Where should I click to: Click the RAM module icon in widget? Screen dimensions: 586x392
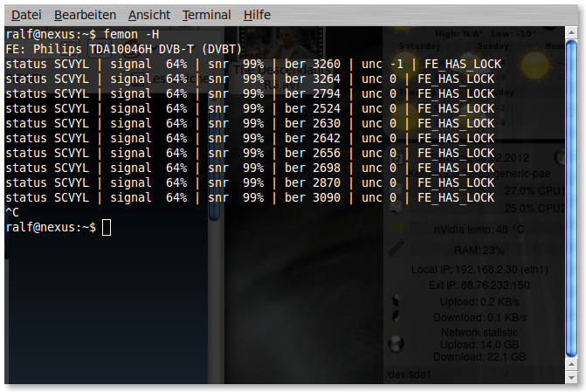(x=396, y=248)
